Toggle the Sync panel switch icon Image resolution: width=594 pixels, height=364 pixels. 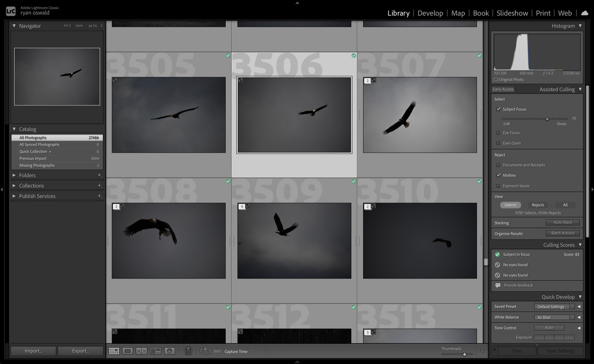(494, 351)
